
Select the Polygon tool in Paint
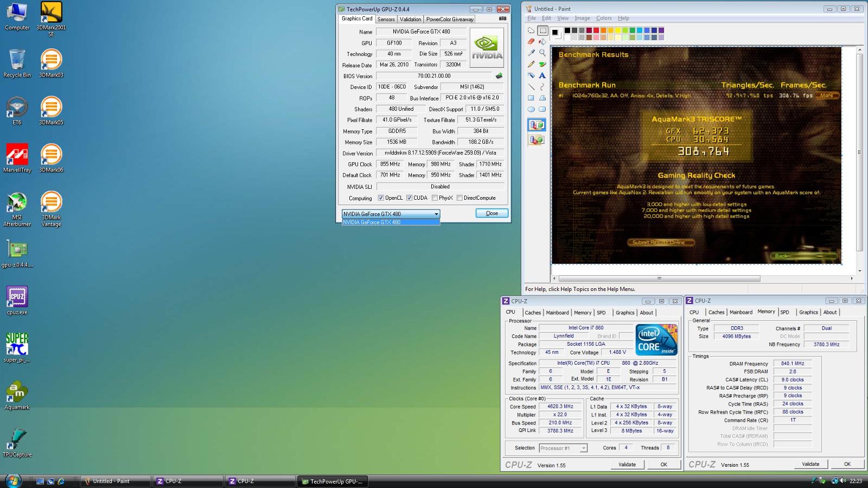click(542, 98)
